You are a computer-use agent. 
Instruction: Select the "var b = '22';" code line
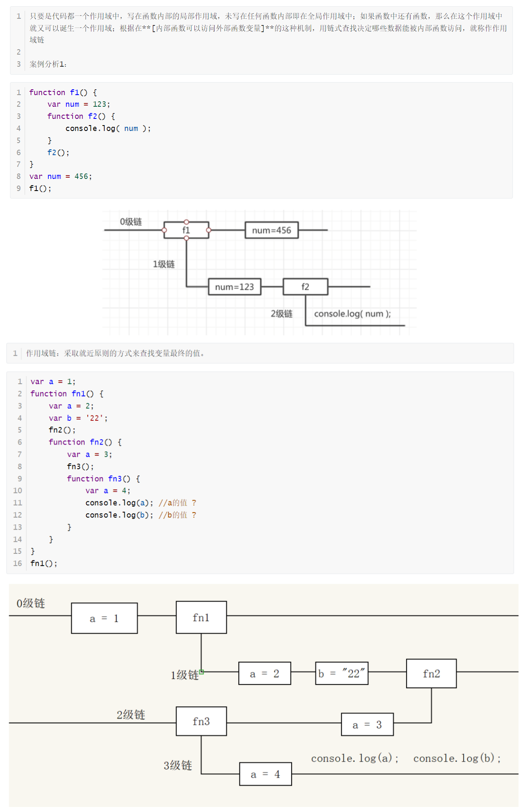pos(78,418)
